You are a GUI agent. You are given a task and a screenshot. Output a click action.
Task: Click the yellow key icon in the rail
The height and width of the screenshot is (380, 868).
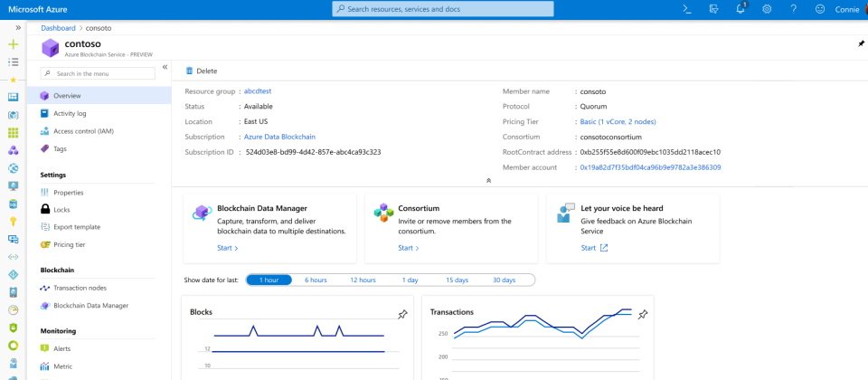pyautogui.click(x=14, y=221)
